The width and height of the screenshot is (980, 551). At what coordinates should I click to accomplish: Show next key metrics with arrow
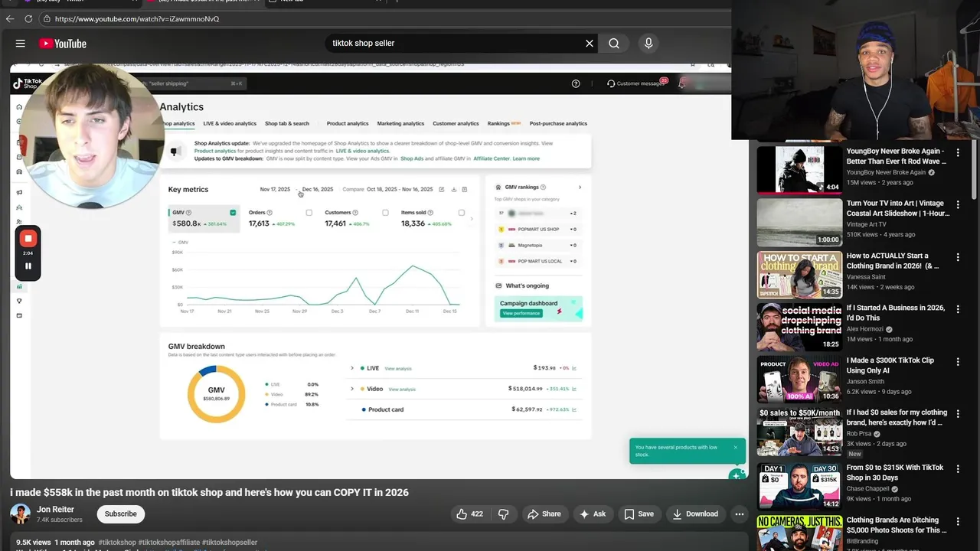pos(472,219)
